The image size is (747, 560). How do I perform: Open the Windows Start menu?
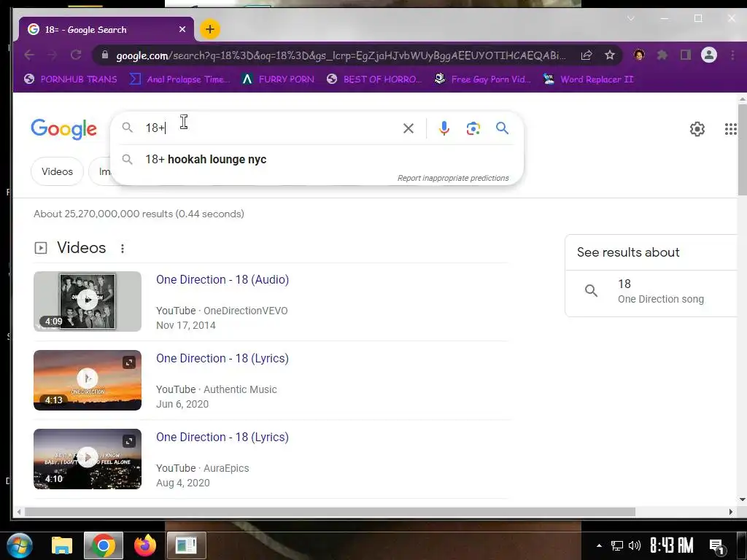pos(20,545)
